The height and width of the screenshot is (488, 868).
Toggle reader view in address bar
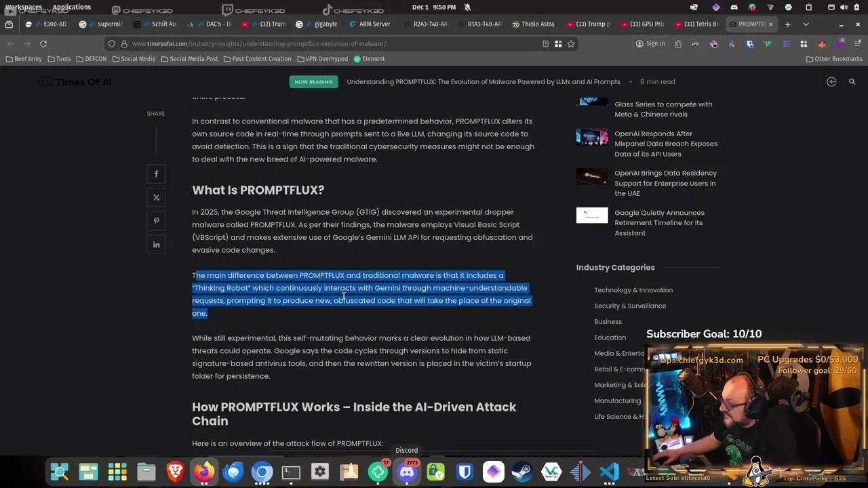click(x=545, y=44)
